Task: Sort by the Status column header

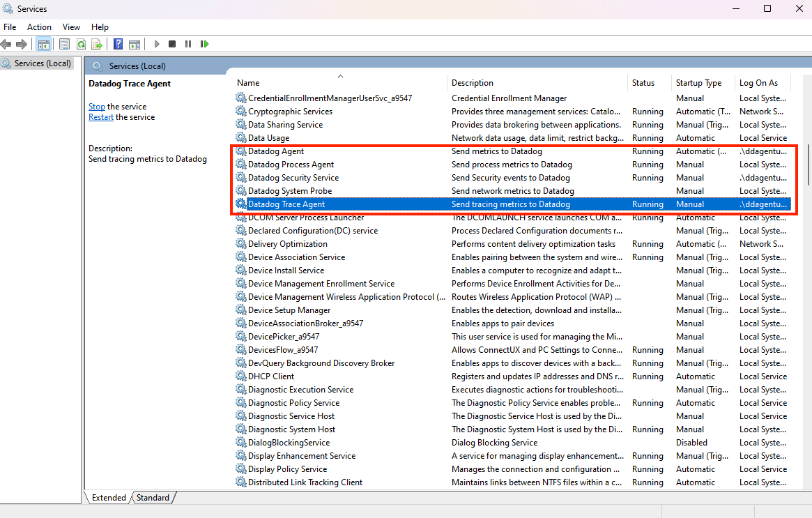Action: 650,83
